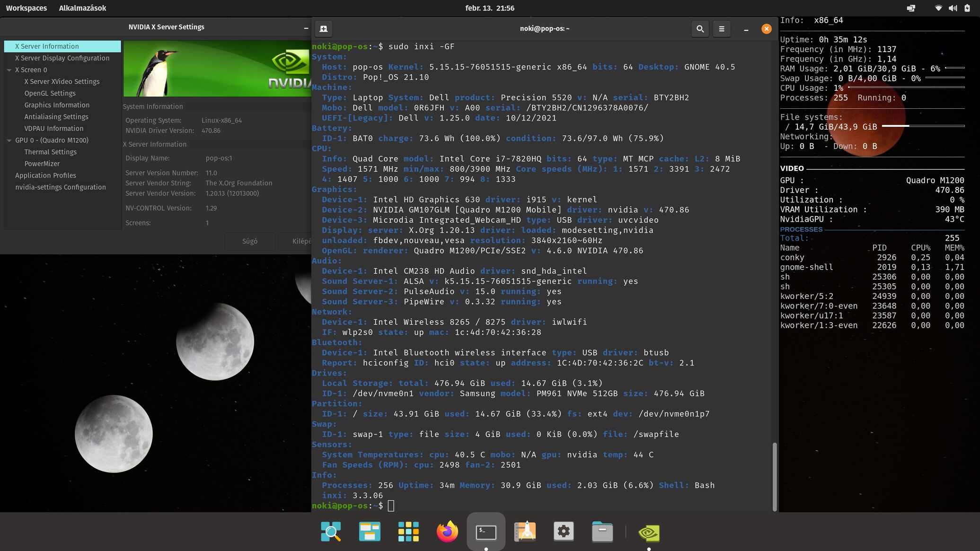The height and width of the screenshot is (551, 980).
Task: Click the NVIDIA penguin banner image
Action: click(217, 69)
